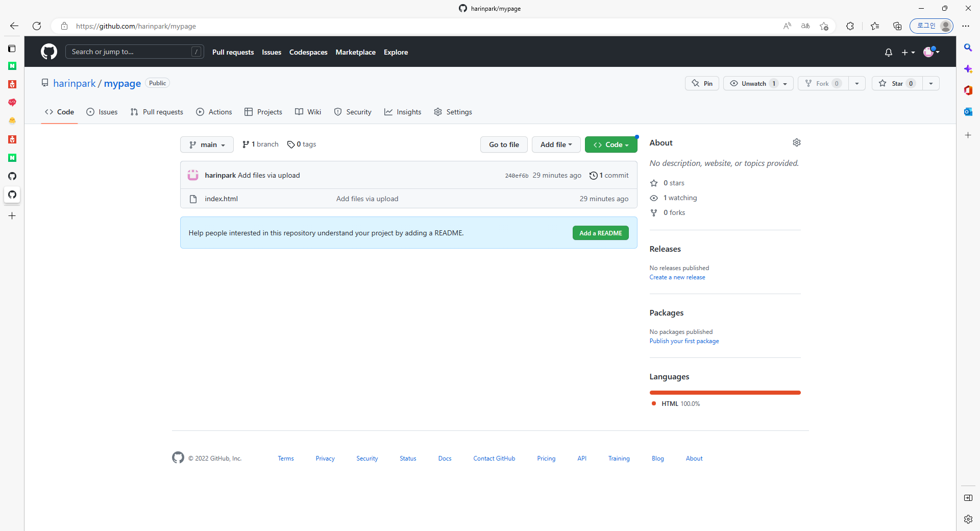Screen dimensions: 980x531
Task: Star the mypage repository
Action: pyautogui.click(x=897, y=83)
